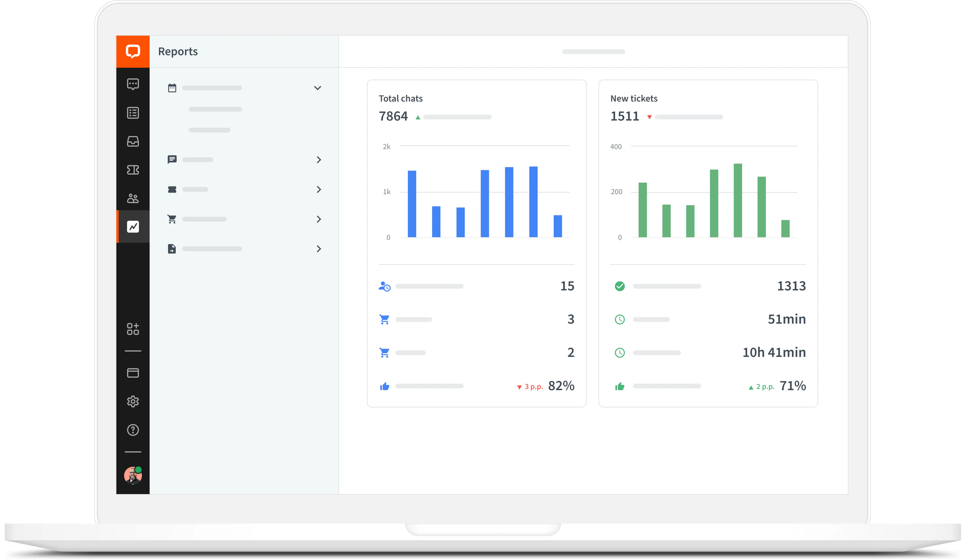Click the Total chats card title

coord(400,98)
